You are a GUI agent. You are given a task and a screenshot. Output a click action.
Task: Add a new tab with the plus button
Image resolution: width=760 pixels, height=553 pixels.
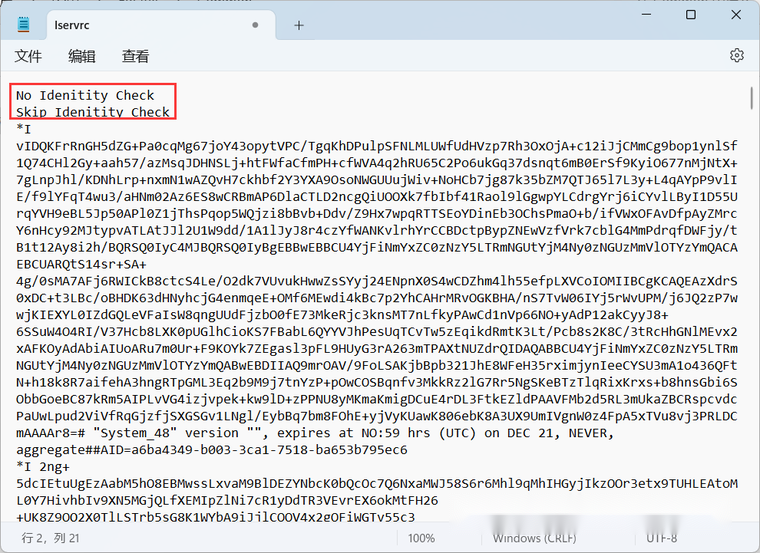298,25
